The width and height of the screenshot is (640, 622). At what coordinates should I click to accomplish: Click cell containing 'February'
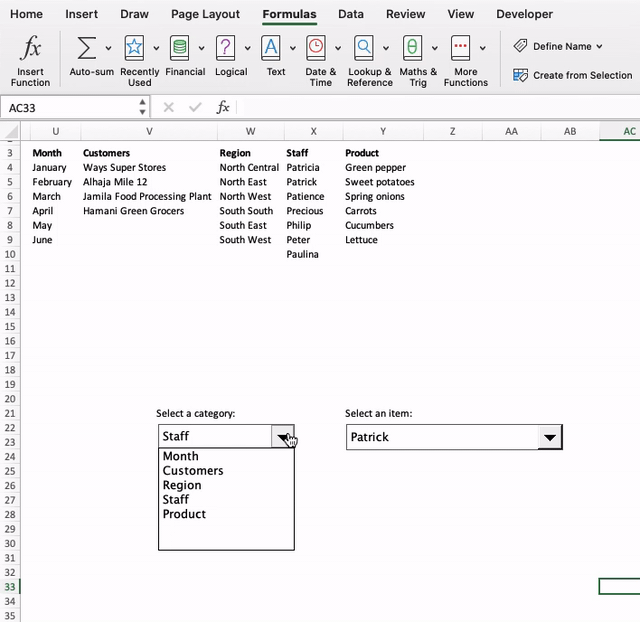point(56,182)
